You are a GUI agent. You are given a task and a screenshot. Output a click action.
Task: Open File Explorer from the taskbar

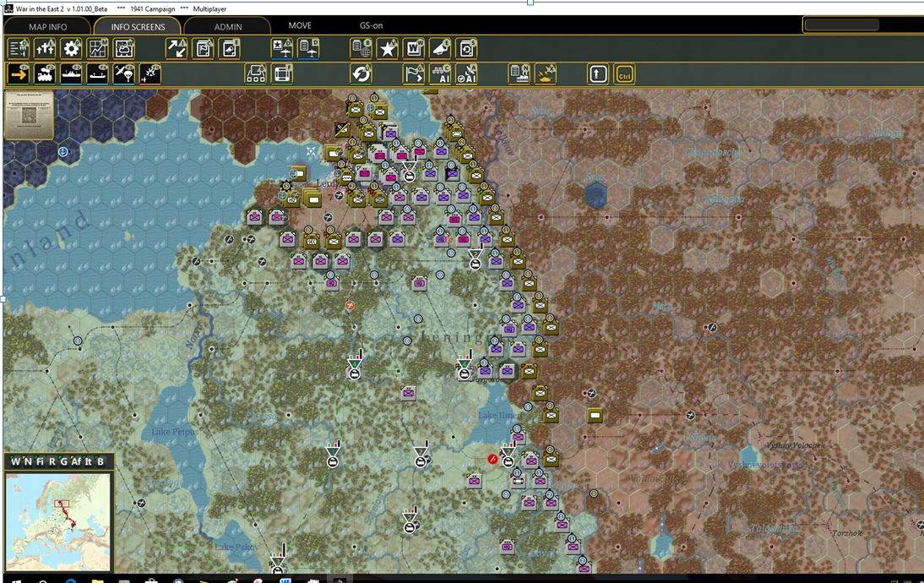click(x=98, y=580)
